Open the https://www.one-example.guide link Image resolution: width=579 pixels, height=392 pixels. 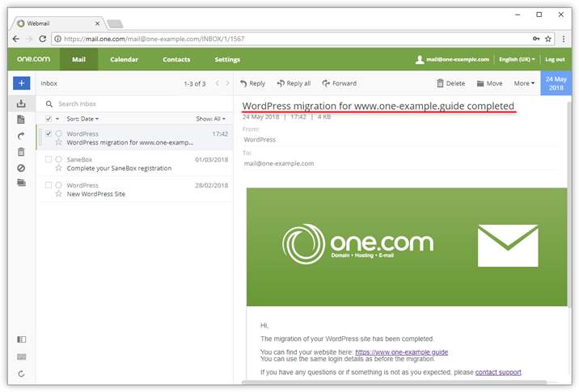(x=401, y=352)
